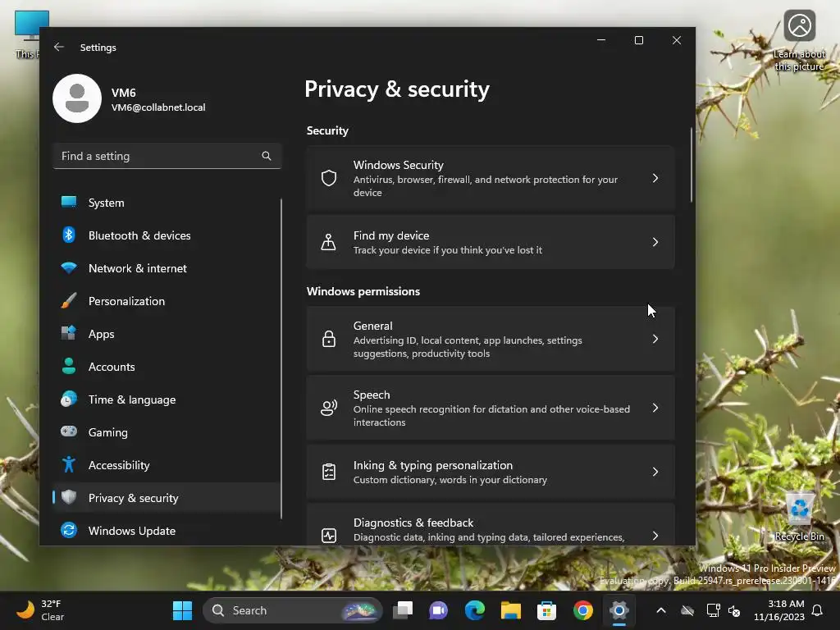The height and width of the screenshot is (630, 840).
Task: Open the General Advertising ID settings
Action: coord(491,339)
